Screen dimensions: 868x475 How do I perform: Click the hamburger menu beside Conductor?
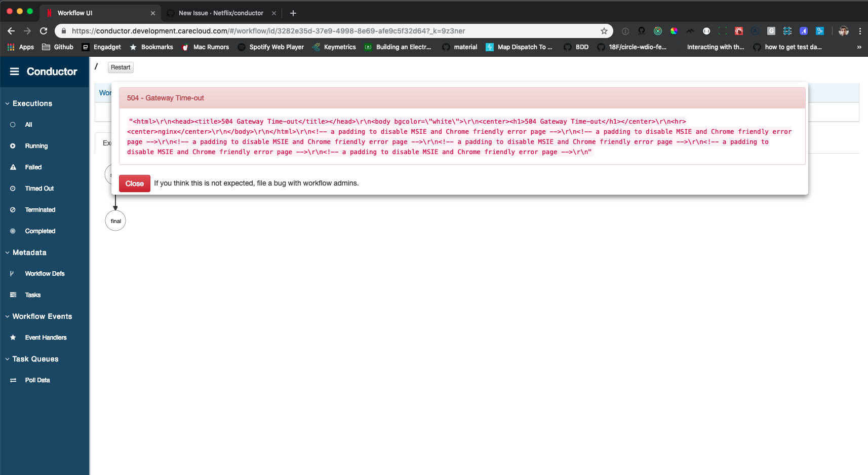14,71
